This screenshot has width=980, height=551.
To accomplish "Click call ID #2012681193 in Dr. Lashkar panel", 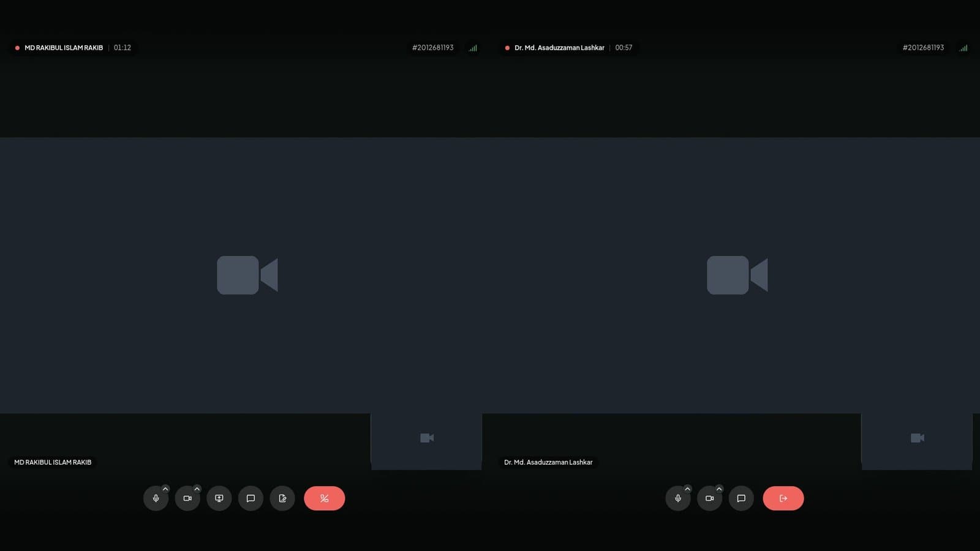I will [923, 48].
